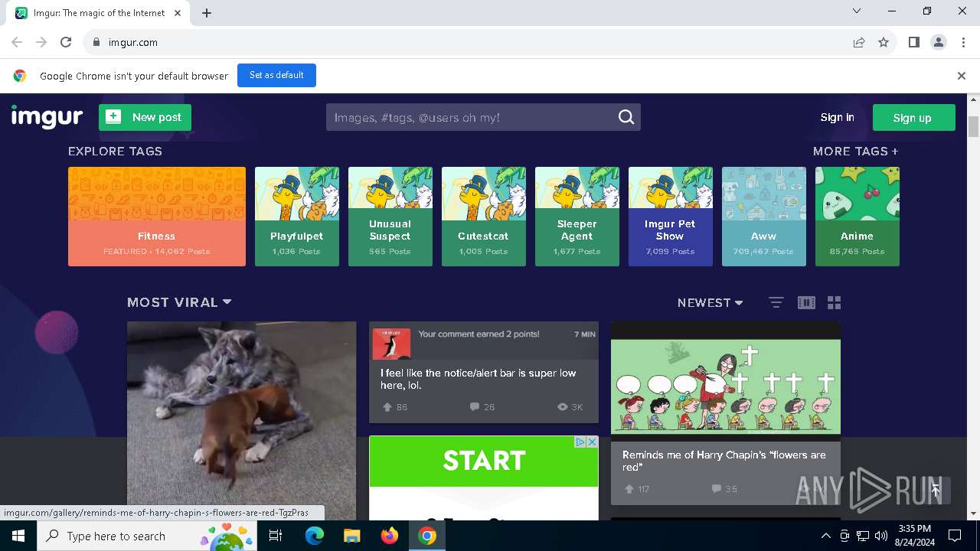Open 'Reminds me of Harry Chapin's' post title
This screenshot has width=980, height=551.
(724, 461)
